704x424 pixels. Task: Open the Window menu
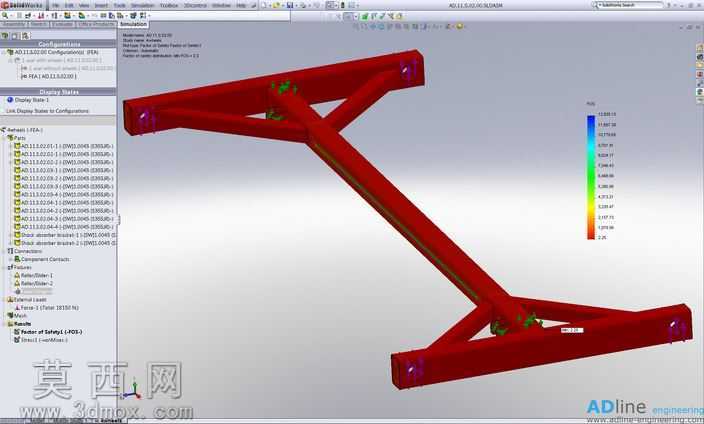coord(221,5)
